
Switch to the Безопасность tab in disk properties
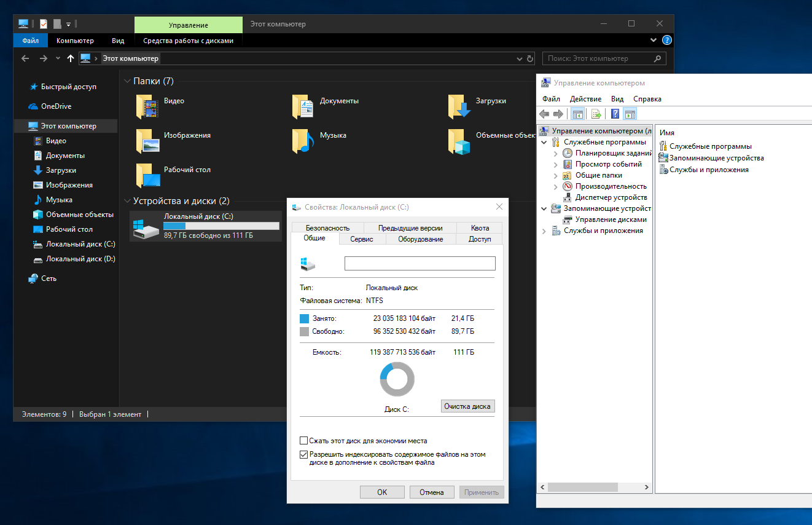coord(327,227)
